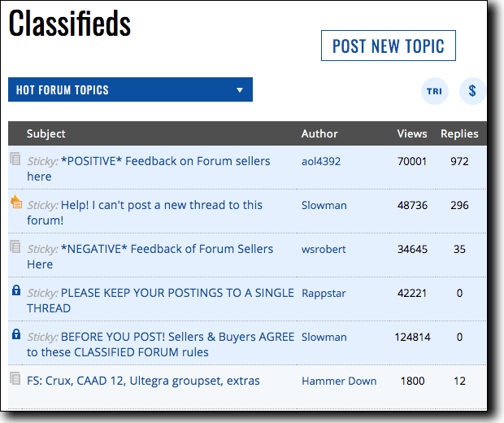Click the Replies column header
The image size is (504, 423).
(x=459, y=133)
